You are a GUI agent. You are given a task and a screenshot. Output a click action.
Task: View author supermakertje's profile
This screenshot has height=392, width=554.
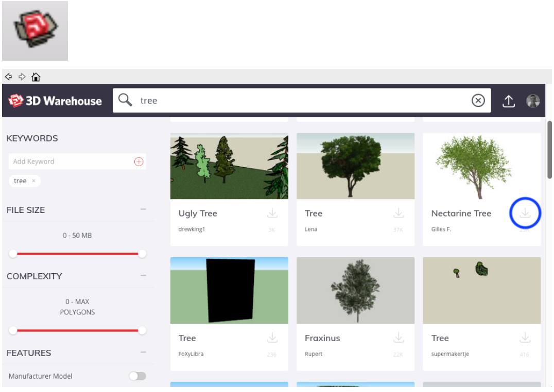pos(450,354)
